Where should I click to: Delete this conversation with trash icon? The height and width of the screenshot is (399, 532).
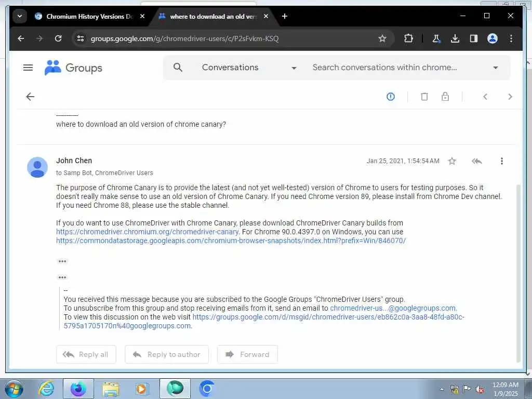(424, 97)
